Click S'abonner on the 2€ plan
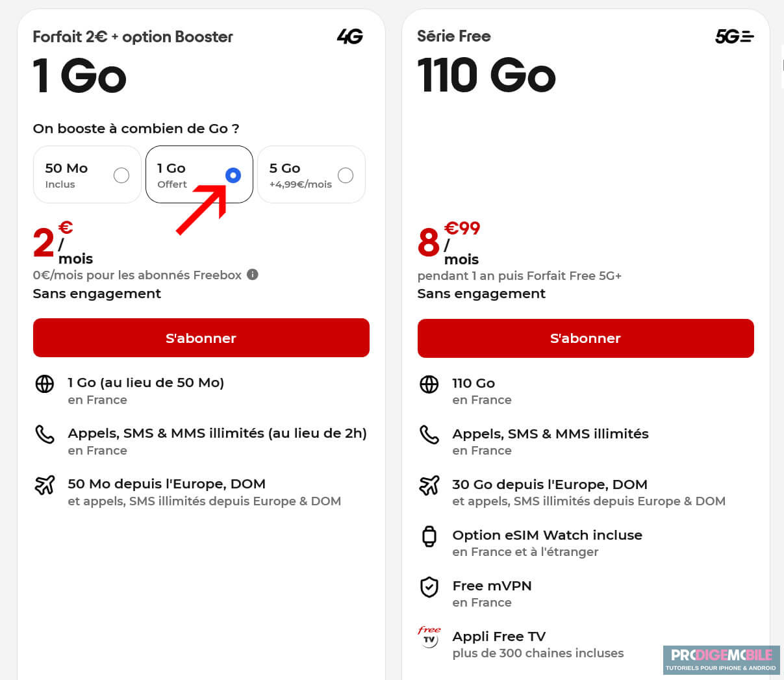The height and width of the screenshot is (680, 784). (201, 338)
